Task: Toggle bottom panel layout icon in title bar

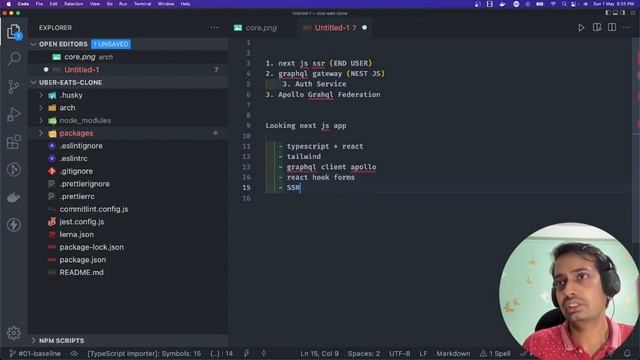Action: (x=615, y=13)
